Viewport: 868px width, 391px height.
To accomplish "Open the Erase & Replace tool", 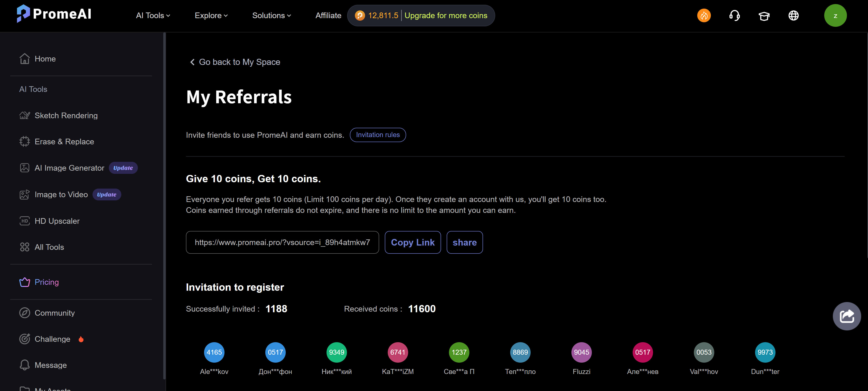I will (64, 141).
